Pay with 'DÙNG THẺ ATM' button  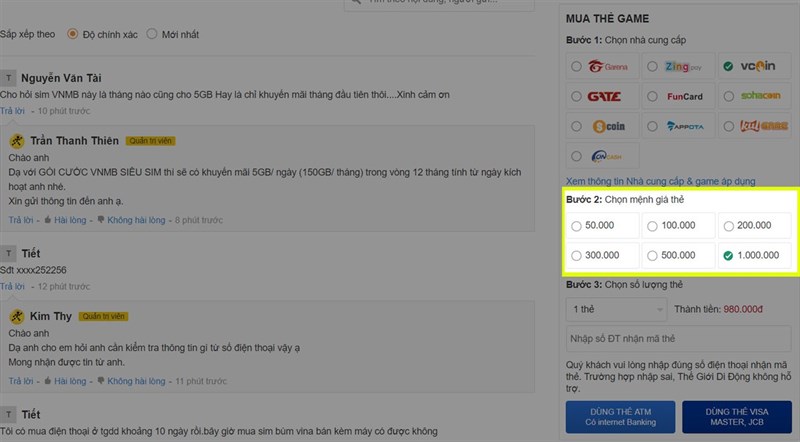click(x=620, y=417)
